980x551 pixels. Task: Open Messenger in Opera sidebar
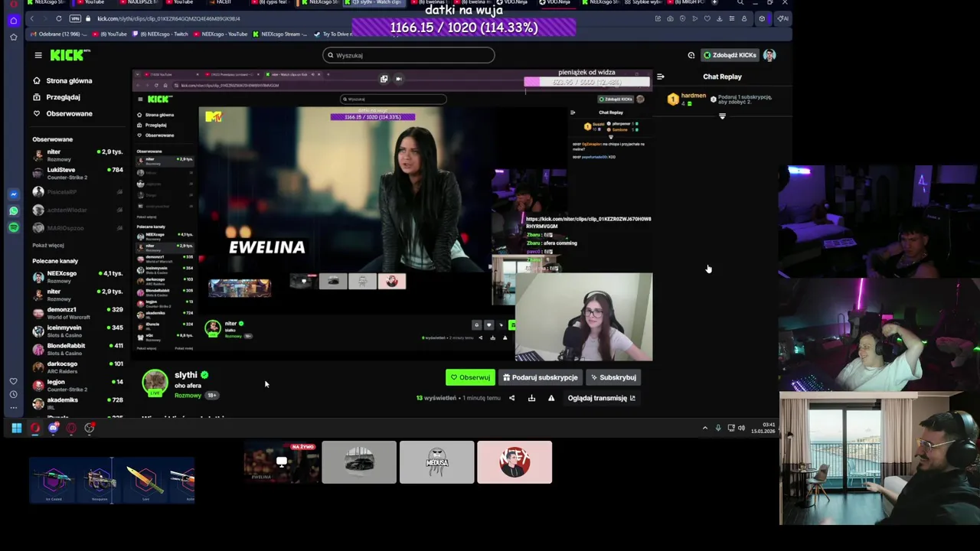coord(14,194)
